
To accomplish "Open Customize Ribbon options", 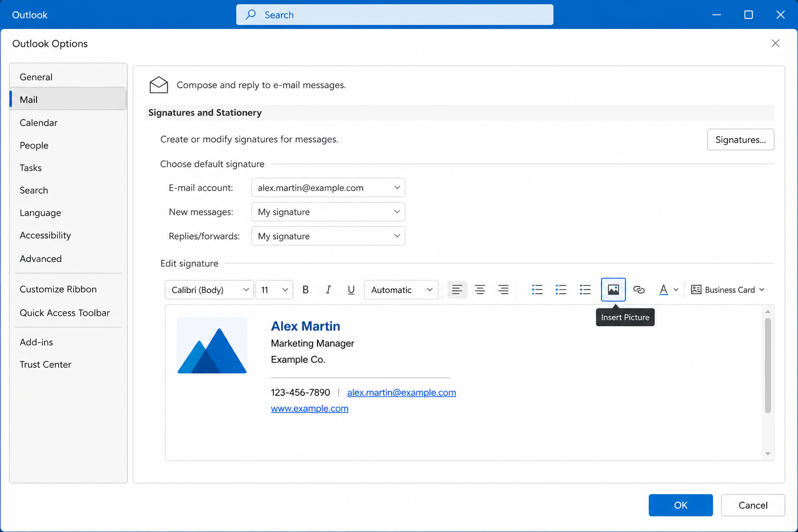I will click(x=68, y=289).
